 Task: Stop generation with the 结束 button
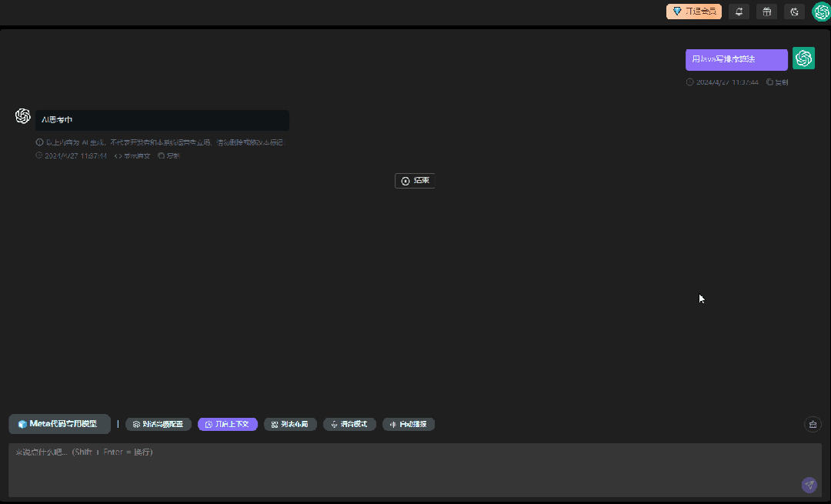point(415,181)
